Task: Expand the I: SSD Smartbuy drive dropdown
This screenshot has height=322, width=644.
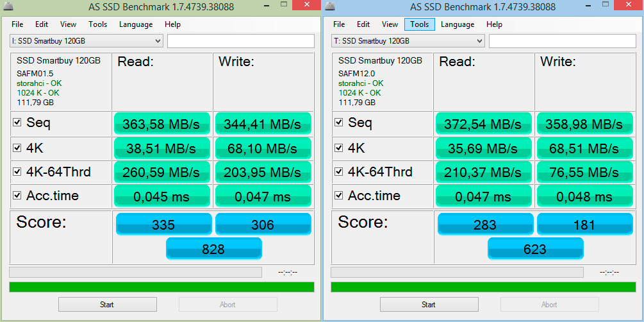Action: (87, 41)
